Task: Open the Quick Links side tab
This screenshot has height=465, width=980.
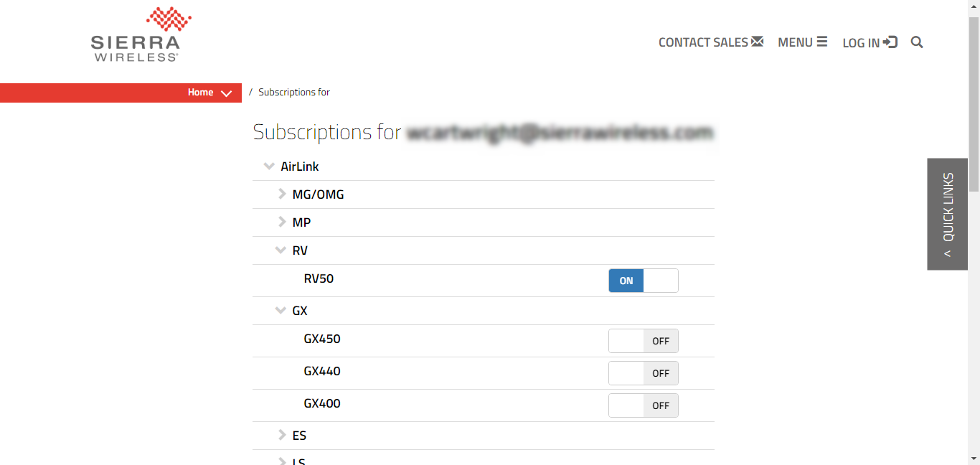Action: tap(947, 214)
